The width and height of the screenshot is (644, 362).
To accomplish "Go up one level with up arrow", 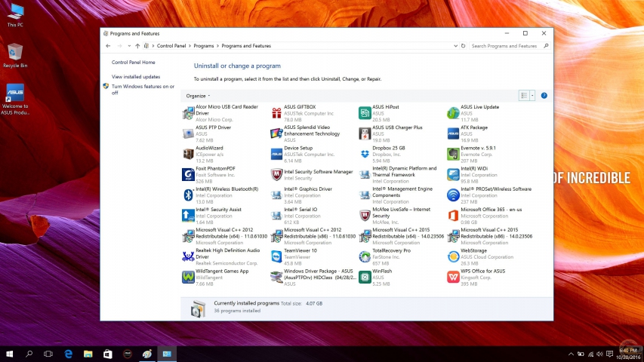I will (x=137, y=46).
